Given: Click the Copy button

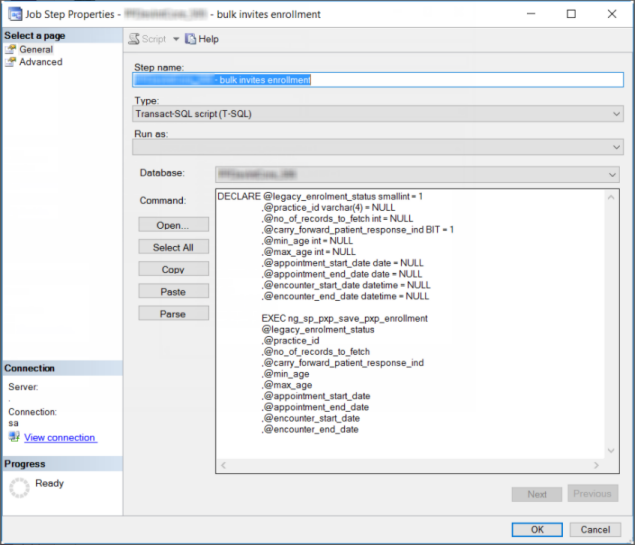Looking at the screenshot, I should point(173,269).
